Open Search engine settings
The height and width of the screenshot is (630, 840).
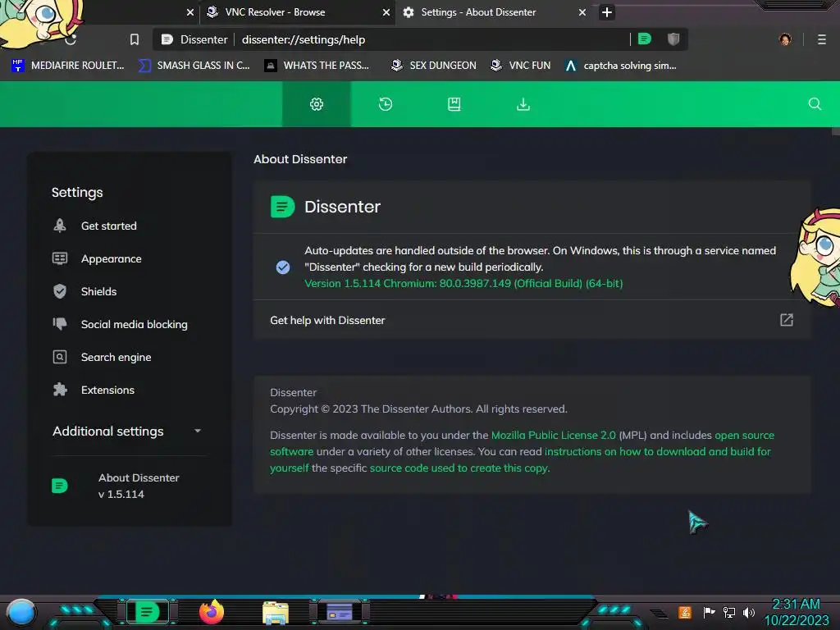[116, 358]
